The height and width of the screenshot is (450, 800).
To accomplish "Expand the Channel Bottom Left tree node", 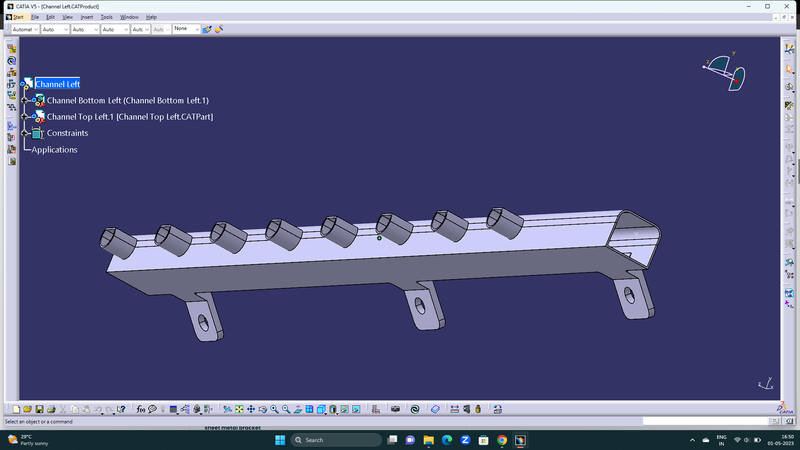I will click(25, 101).
